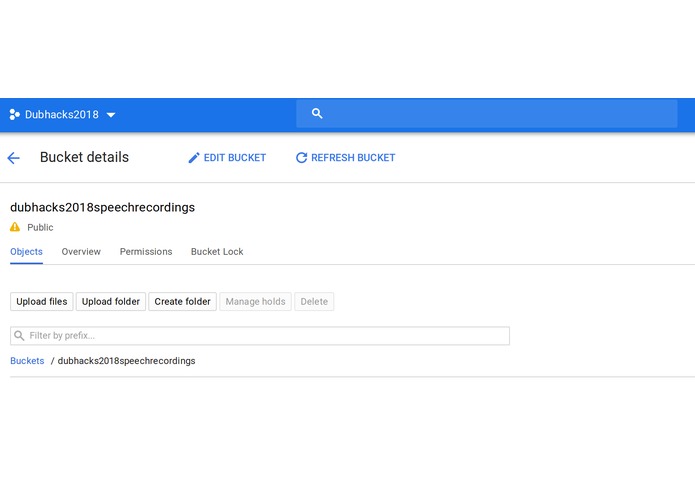
Task: Click the Create folder button
Action: point(183,301)
